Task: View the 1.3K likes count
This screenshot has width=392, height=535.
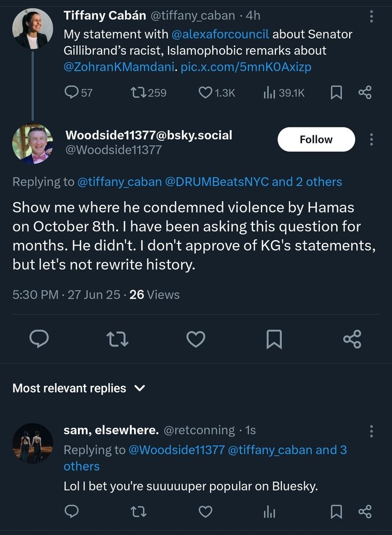Action: [216, 93]
